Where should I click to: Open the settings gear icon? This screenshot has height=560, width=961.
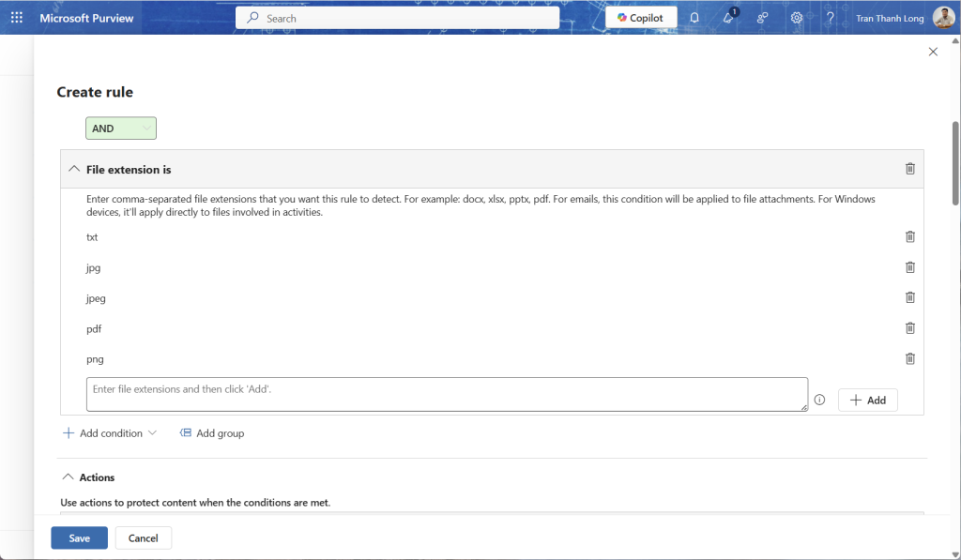coord(796,18)
